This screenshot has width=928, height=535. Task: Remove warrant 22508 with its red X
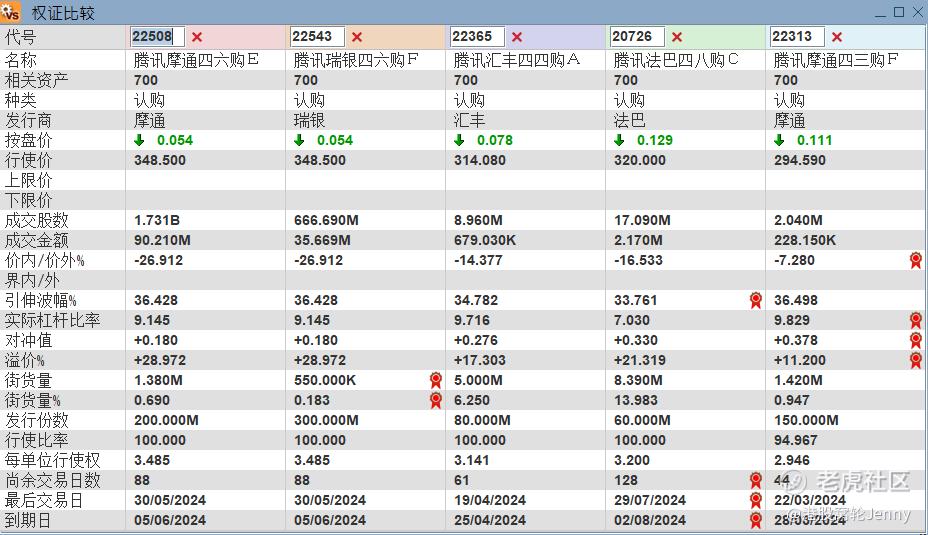(x=197, y=37)
